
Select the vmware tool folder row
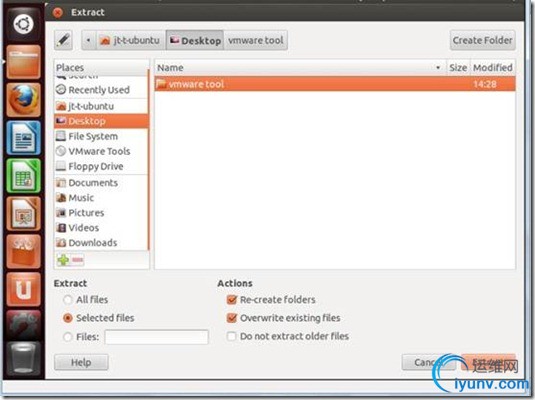click(335, 84)
